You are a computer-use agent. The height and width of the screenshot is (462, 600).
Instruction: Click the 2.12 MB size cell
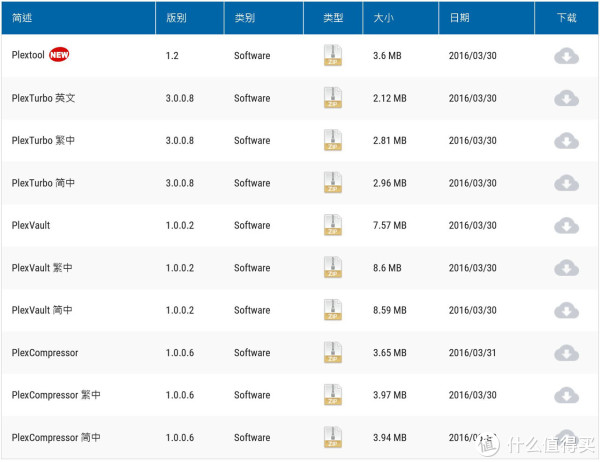click(390, 98)
